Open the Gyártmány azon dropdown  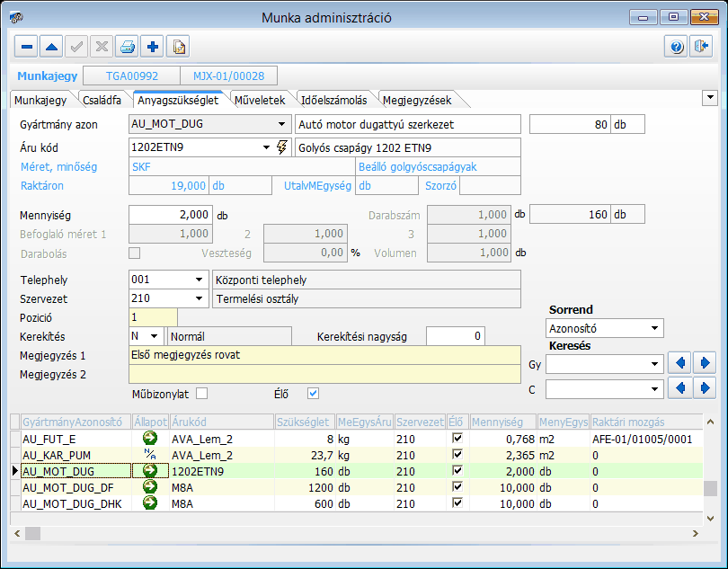[281, 124]
